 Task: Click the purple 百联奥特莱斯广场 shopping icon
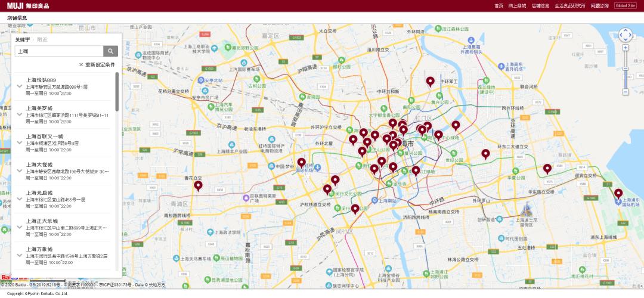246,198
